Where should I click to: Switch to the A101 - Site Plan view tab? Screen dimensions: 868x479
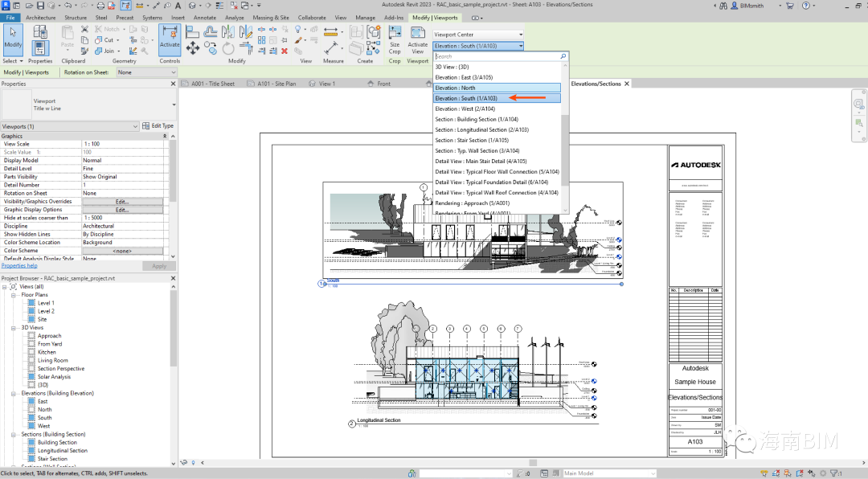[x=272, y=84]
